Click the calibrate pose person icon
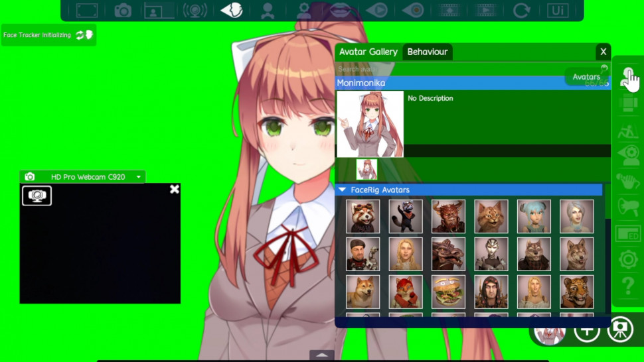The height and width of the screenshot is (362, 644). coord(268,11)
